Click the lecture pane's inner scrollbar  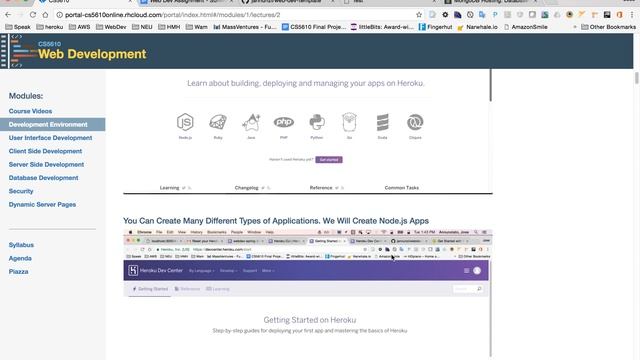coord(490,85)
